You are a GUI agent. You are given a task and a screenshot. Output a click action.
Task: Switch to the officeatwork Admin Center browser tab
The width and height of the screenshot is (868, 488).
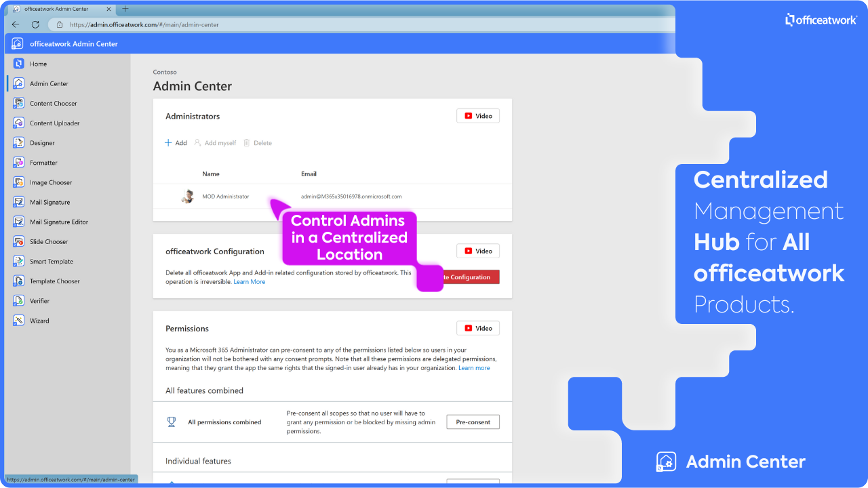[61, 9]
